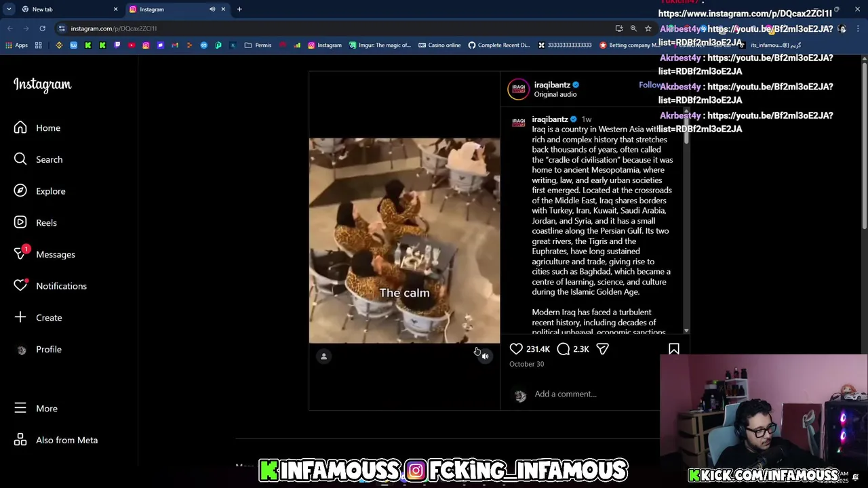The image size is (868, 488).
Task: Share the post with the paper plane icon
Action: click(x=602, y=348)
